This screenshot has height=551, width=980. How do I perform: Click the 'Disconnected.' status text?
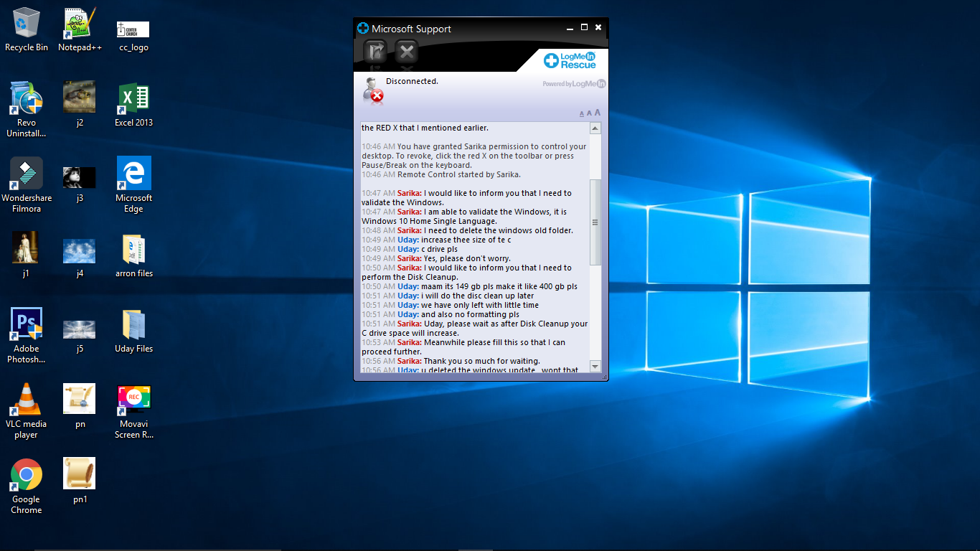pos(412,81)
